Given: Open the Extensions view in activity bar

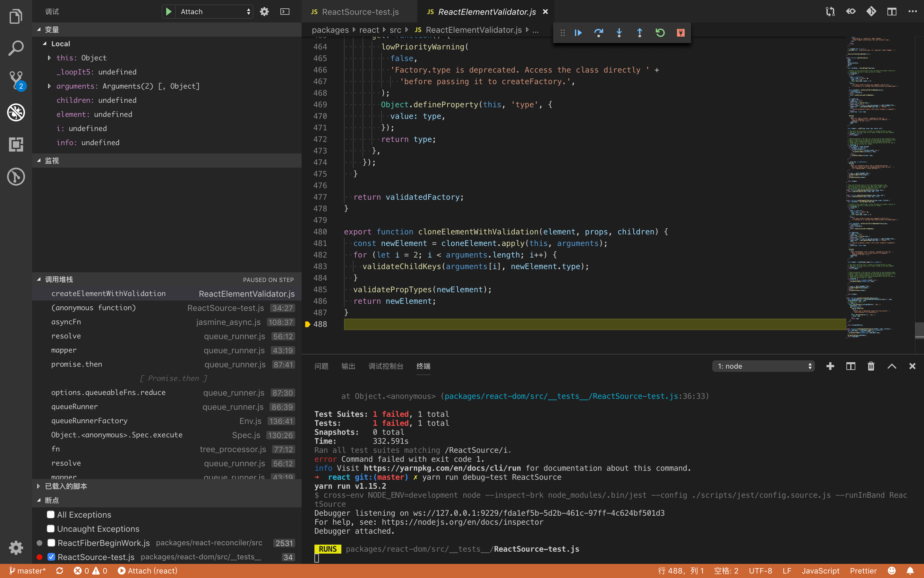Looking at the screenshot, I should point(16,144).
